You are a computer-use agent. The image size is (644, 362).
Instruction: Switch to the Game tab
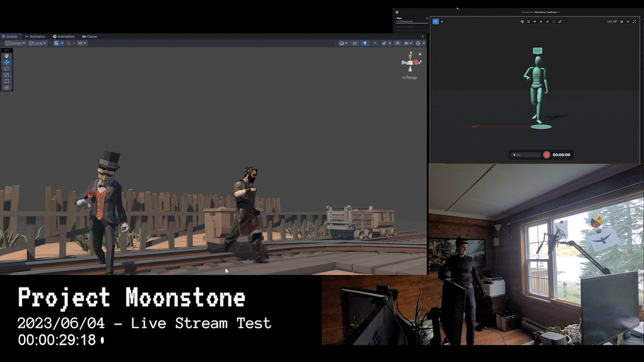point(90,37)
